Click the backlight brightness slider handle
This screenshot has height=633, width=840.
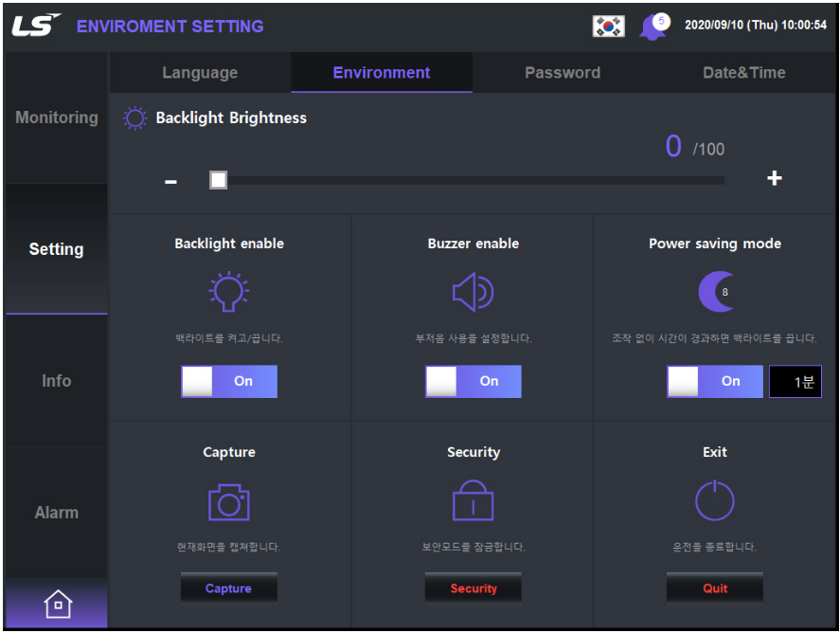(x=219, y=180)
